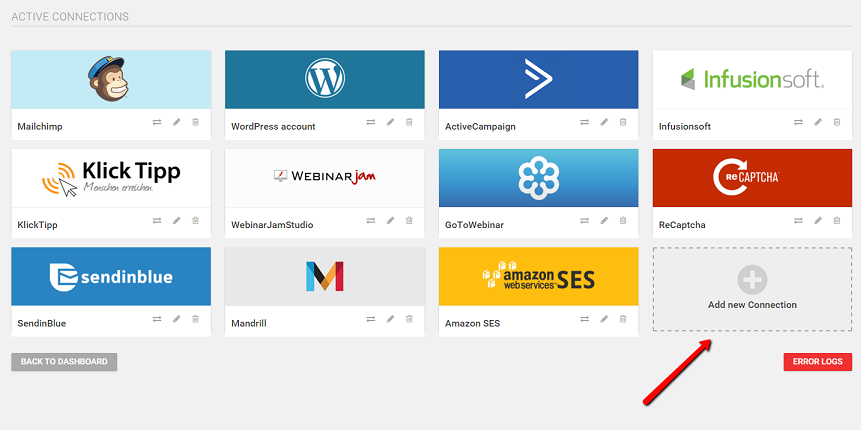Click the Add new Connection label
Image resolution: width=861 pixels, height=430 pixels.
click(752, 305)
